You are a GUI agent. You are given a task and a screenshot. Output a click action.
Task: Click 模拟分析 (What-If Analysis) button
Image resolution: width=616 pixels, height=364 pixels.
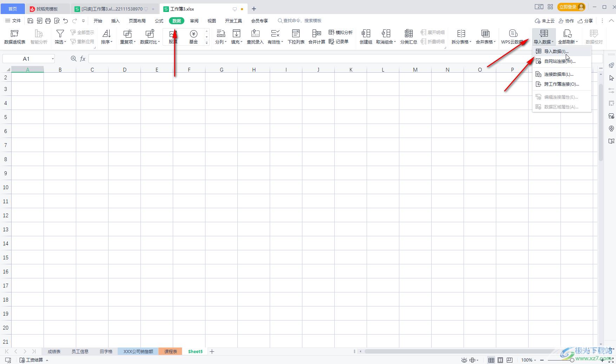coord(341,32)
